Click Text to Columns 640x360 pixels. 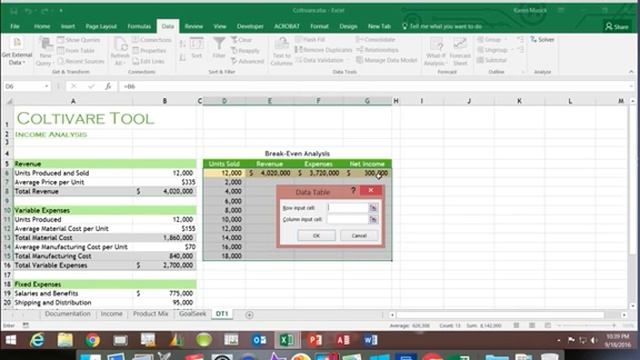pyautogui.click(x=282, y=52)
